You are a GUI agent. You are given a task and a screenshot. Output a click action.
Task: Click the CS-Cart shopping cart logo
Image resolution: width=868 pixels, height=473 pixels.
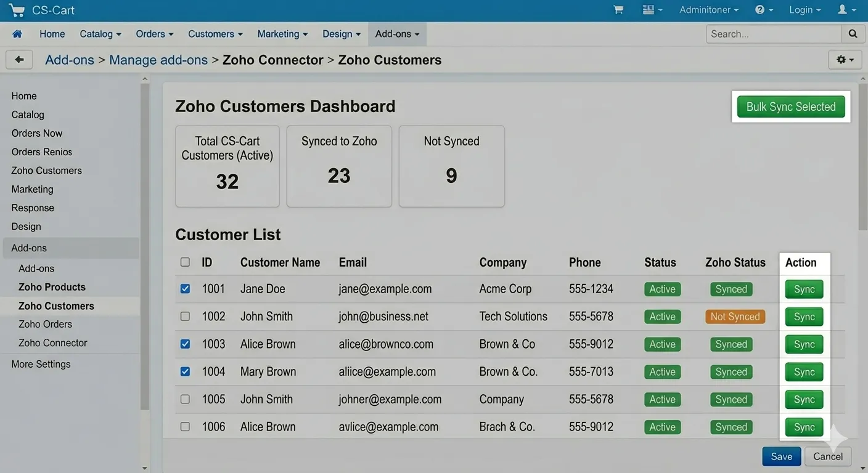tap(17, 10)
